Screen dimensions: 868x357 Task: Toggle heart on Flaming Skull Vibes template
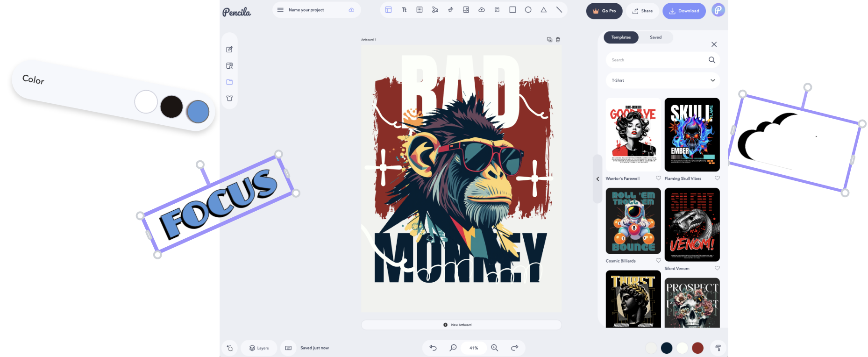(717, 178)
